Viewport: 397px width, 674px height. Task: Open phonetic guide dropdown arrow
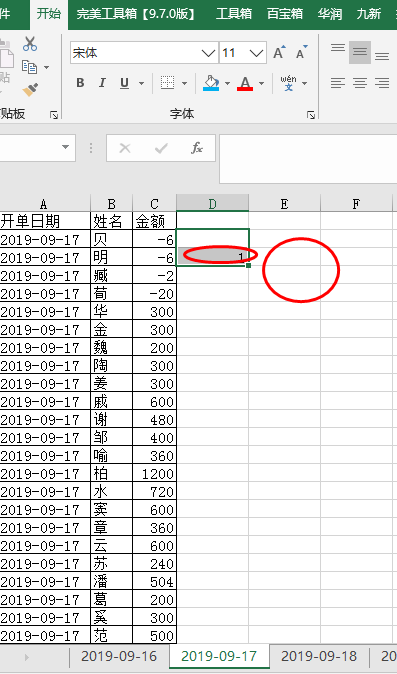pyautogui.click(x=305, y=83)
